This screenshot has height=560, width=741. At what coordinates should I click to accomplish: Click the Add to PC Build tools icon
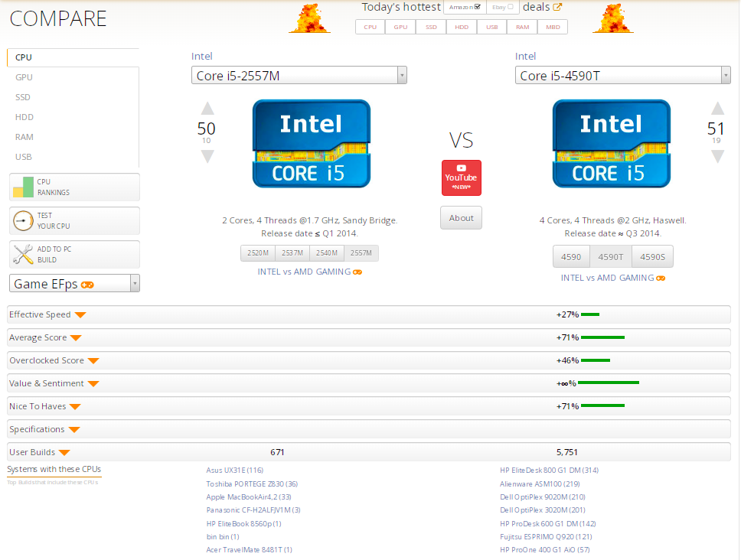click(23, 254)
